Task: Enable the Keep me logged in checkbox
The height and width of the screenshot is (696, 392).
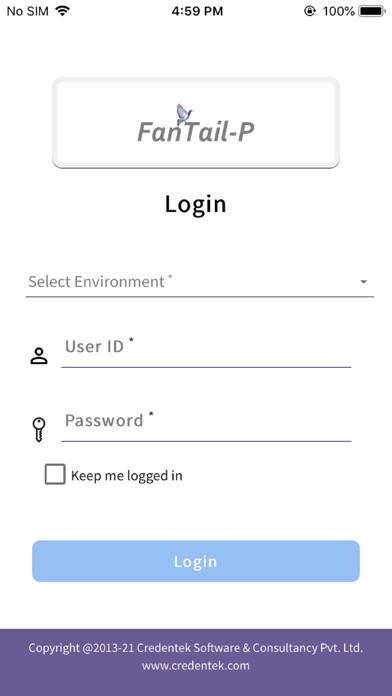Action: (x=55, y=475)
